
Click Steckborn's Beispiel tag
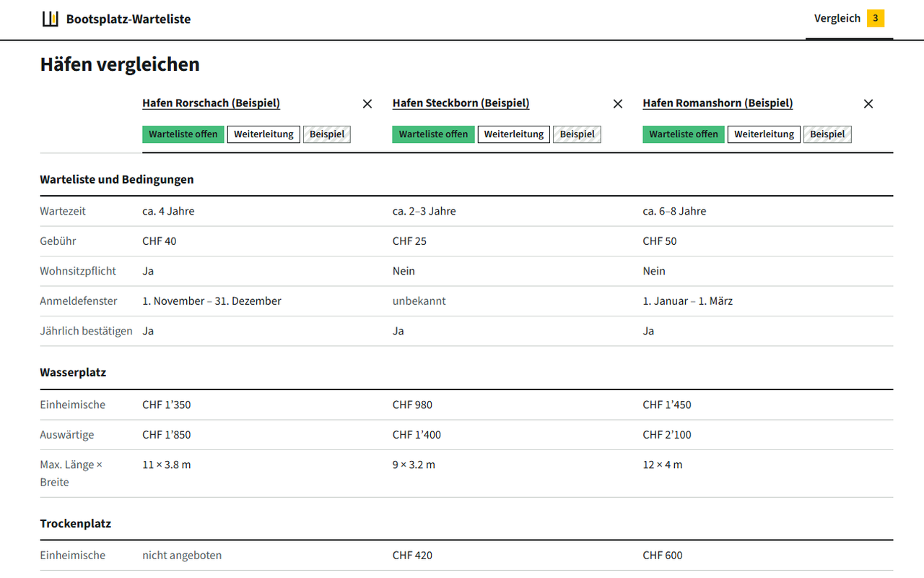577,134
